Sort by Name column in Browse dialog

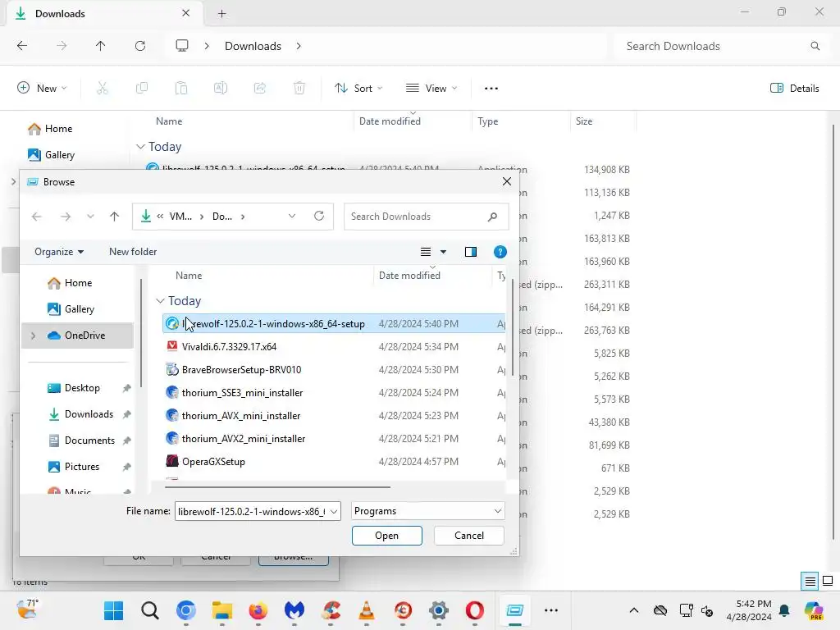pyautogui.click(x=189, y=276)
